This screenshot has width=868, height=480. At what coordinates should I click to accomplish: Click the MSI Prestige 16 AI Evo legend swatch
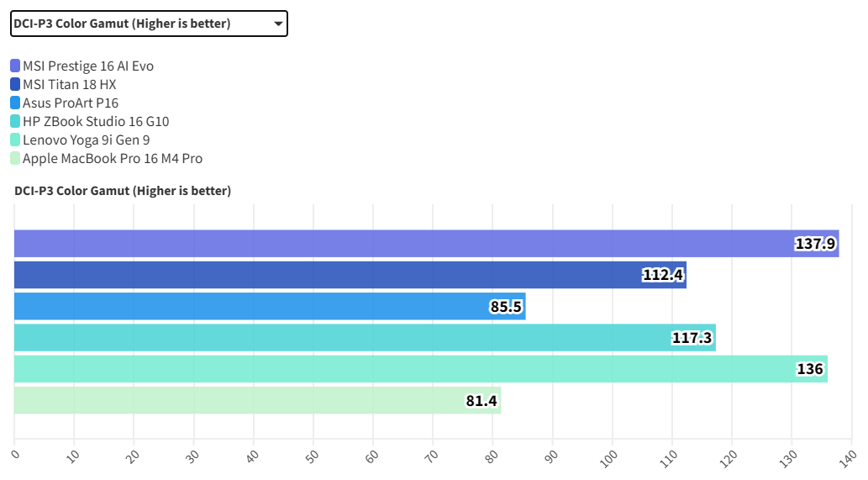pyautogui.click(x=16, y=66)
